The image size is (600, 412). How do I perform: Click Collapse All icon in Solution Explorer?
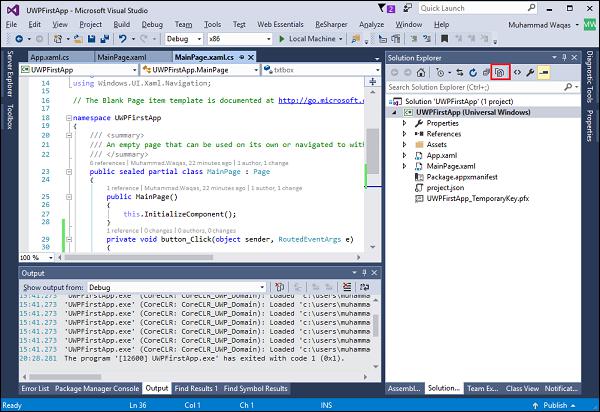(486, 73)
